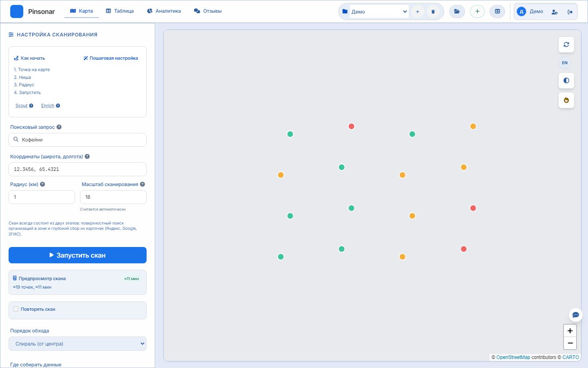Viewport: 588px width, 368px height.
Task: Click the Настройка сканирования panel header
Action: click(53, 35)
